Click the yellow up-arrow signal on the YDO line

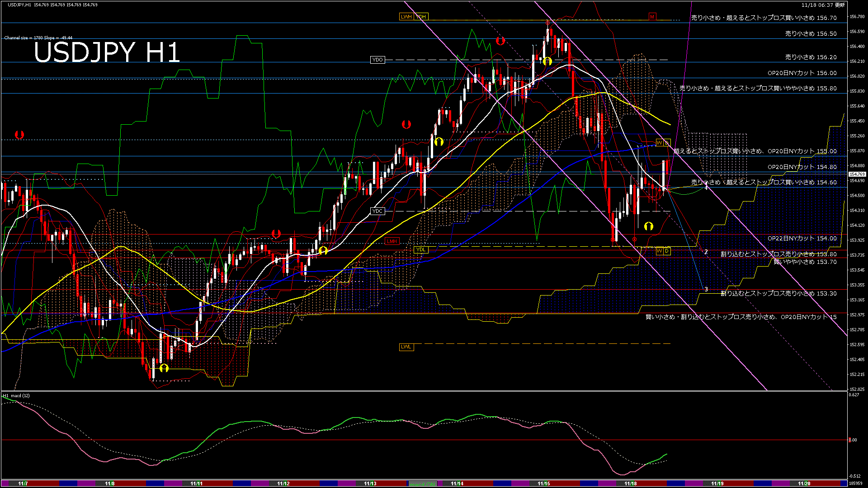[547, 61]
